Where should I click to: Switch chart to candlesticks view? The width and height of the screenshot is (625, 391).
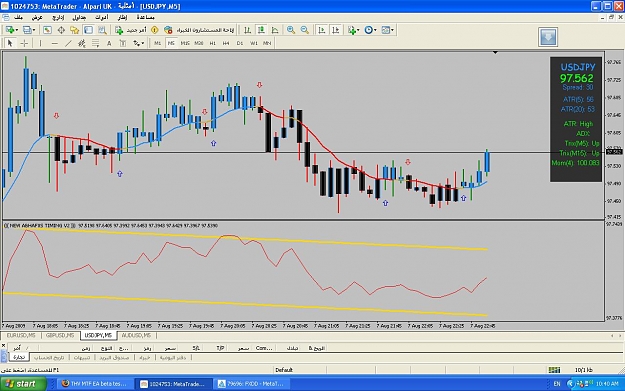pos(261,30)
